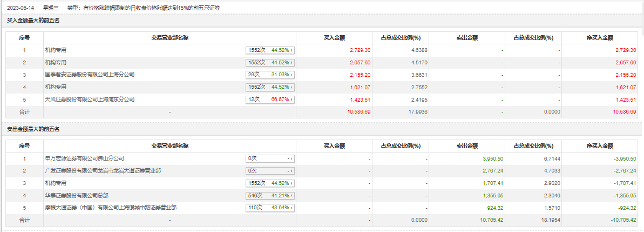
Task: Expand 0次 stats box for 申万宏源 row
Action: pyautogui.click(x=270, y=158)
